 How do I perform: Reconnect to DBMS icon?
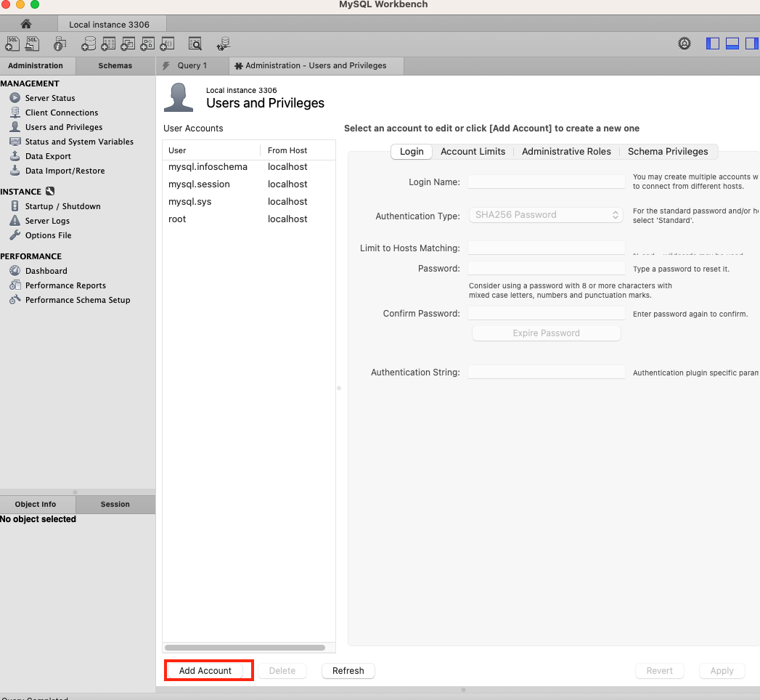224,44
